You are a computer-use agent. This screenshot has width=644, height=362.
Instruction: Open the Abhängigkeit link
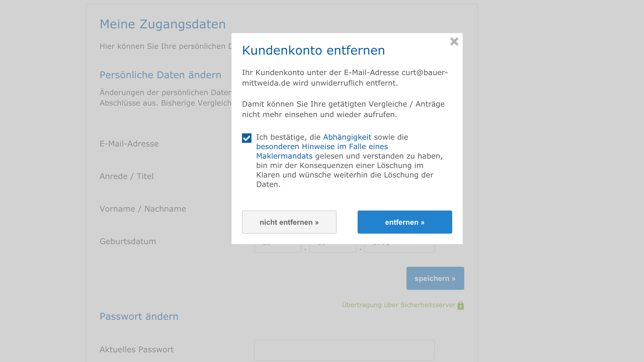coord(347,137)
